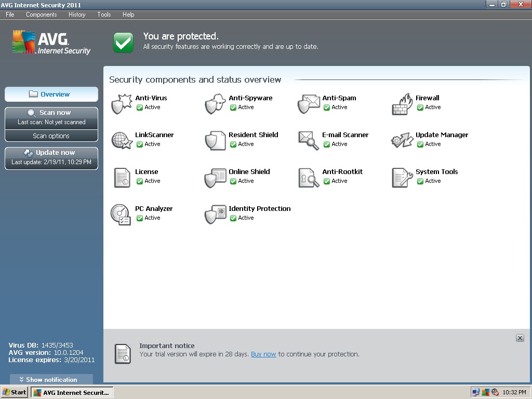
Task: Select the Overview sidebar tab
Action: point(51,95)
